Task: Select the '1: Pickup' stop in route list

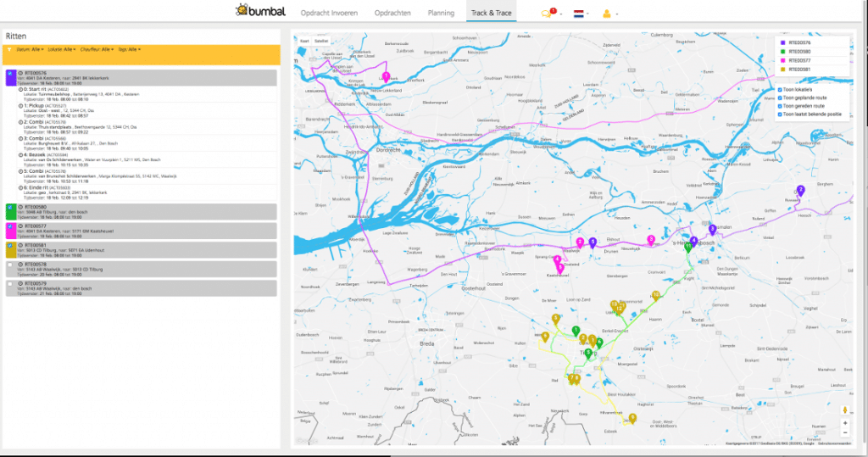Action: pyautogui.click(x=37, y=105)
